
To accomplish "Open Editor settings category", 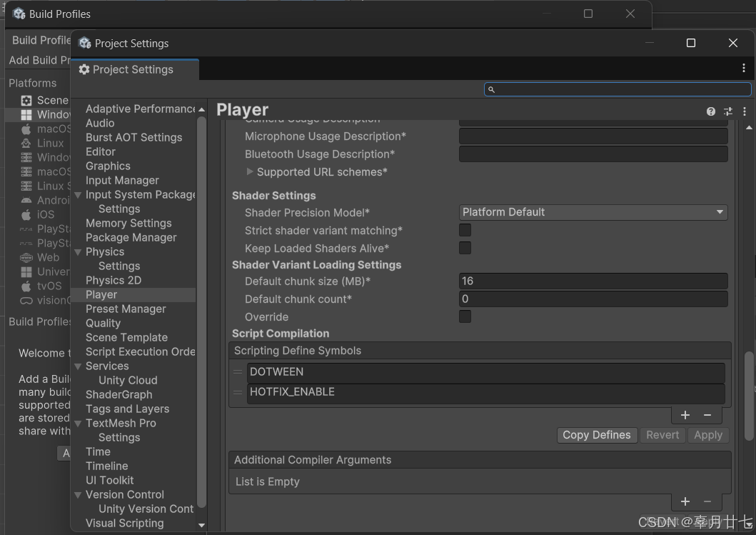I will [100, 151].
